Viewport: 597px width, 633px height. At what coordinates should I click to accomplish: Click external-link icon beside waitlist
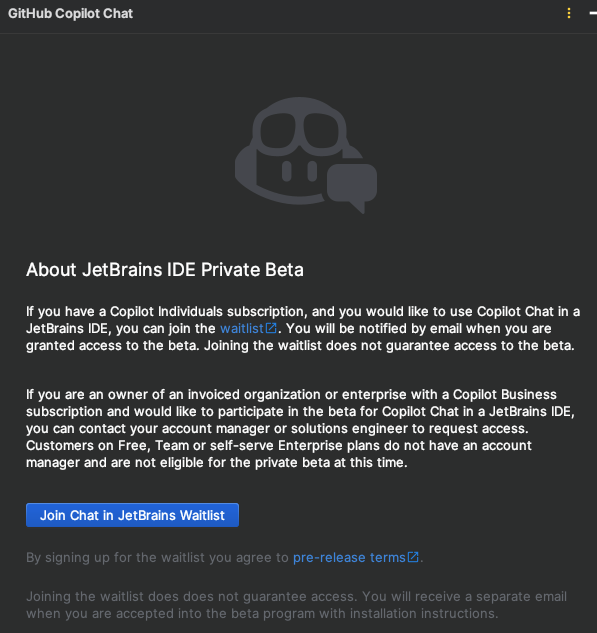(x=271, y=328)
